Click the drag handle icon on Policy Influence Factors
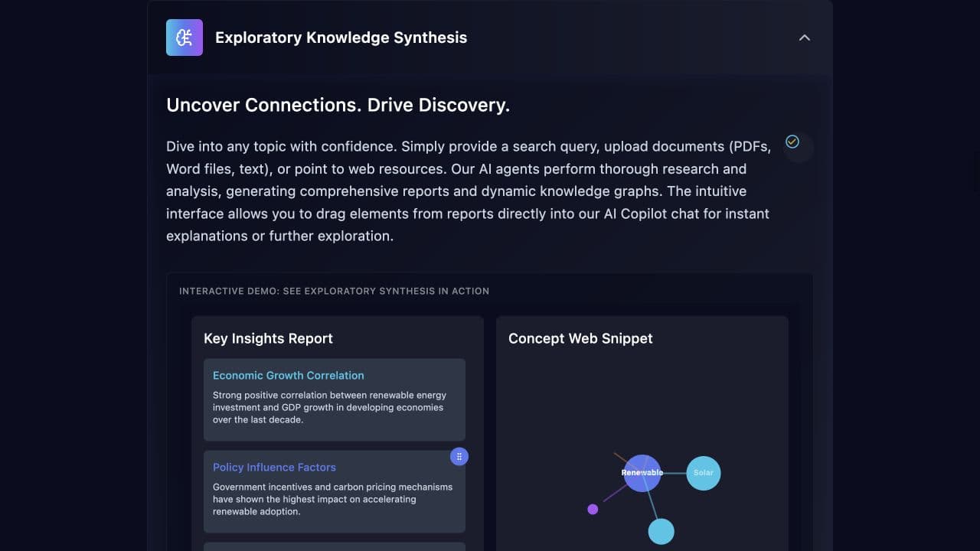This screenshot has width=980, height=551. pos(459,457)
